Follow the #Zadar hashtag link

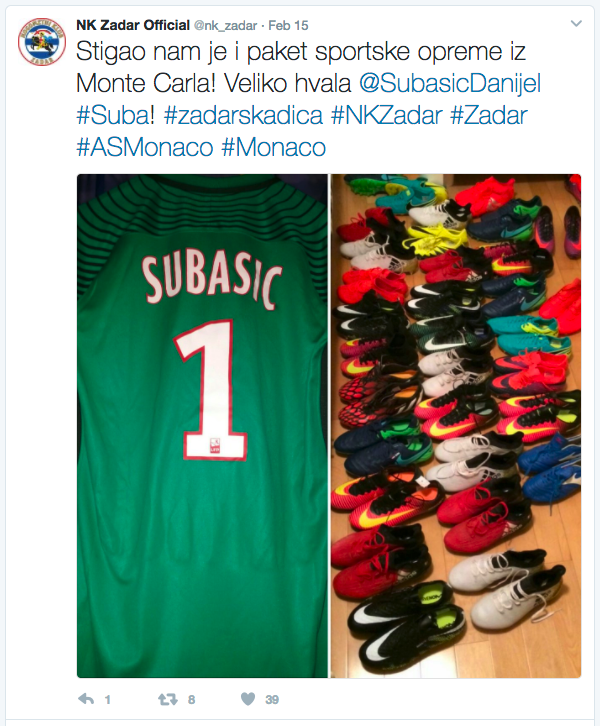pos(489,116)
